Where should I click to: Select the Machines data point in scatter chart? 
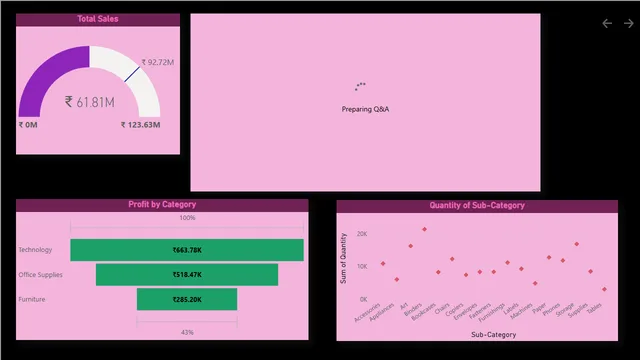point(535,283)
